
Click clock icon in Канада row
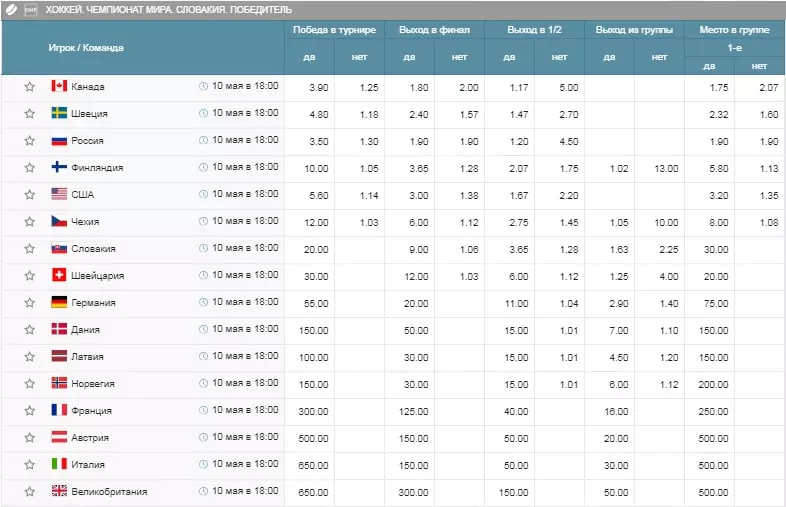click(x=203, y=86)
